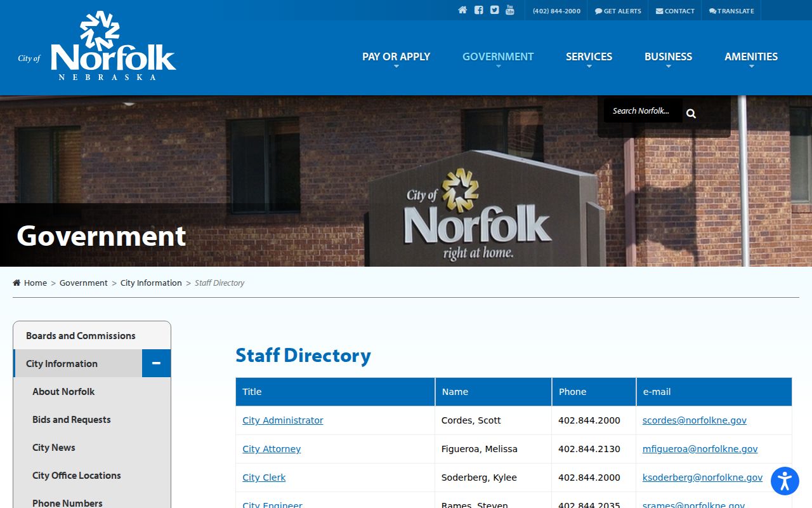
Task: Expand the Amenities navigation menu
Action: point(751,57)
